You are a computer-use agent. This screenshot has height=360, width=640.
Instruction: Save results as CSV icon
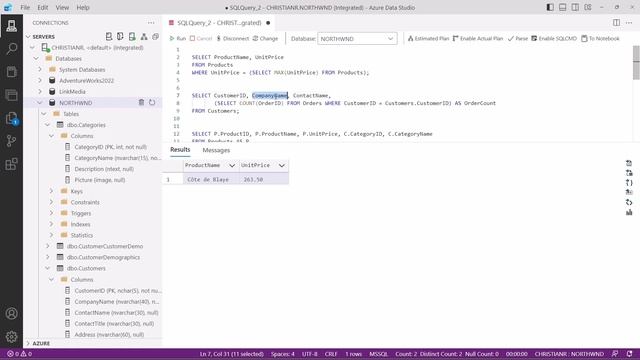[629, 163]
